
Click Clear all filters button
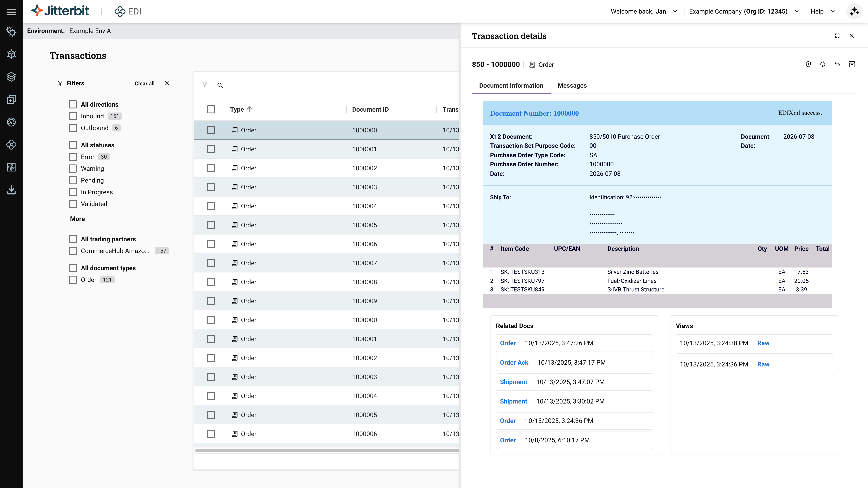pos(145,84)
